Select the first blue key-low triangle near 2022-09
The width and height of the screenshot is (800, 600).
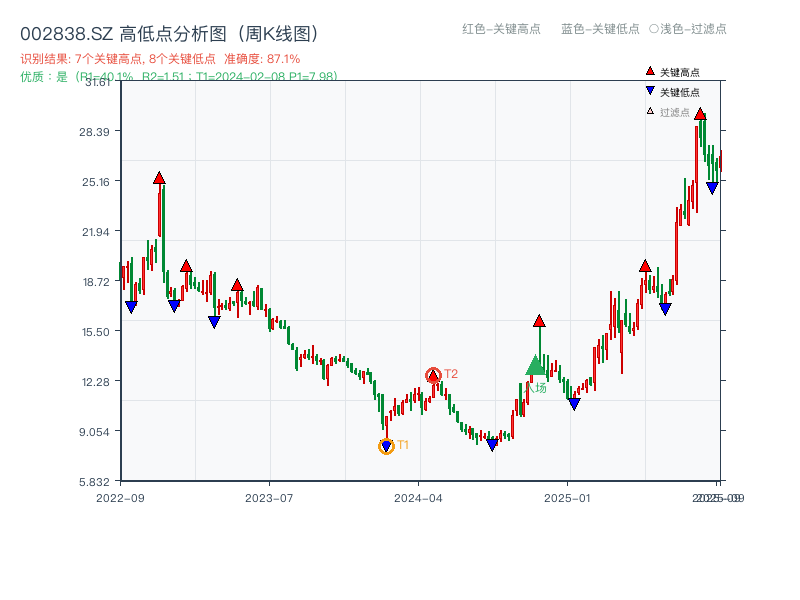point(131,307)
